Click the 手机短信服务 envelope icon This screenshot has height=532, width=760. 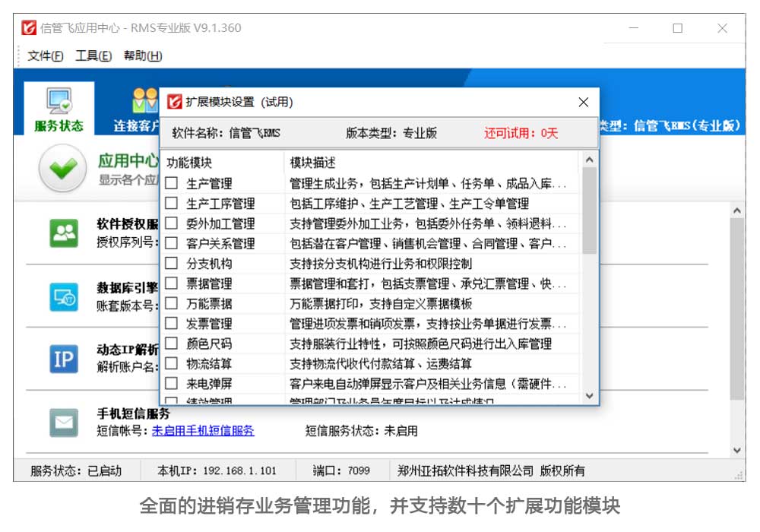64,422
